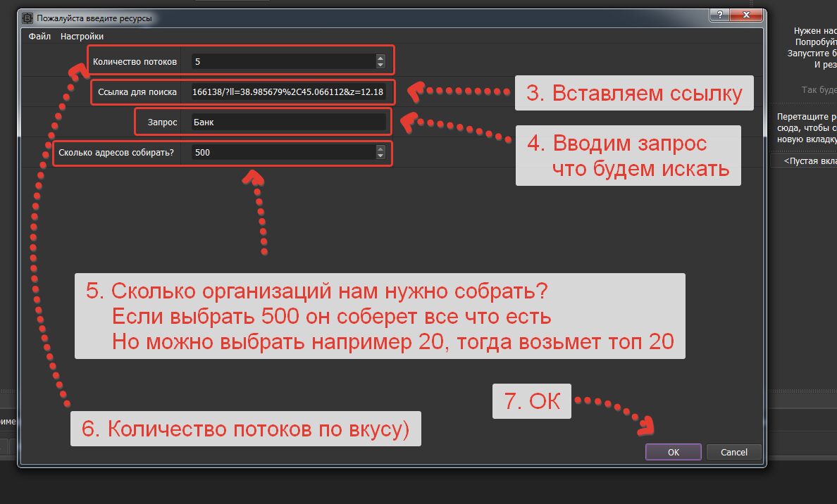The height and width of the screenshot is (504, 837).
Task: Click the 'Ссылка для поиска' label
Action: click(137, 92)
